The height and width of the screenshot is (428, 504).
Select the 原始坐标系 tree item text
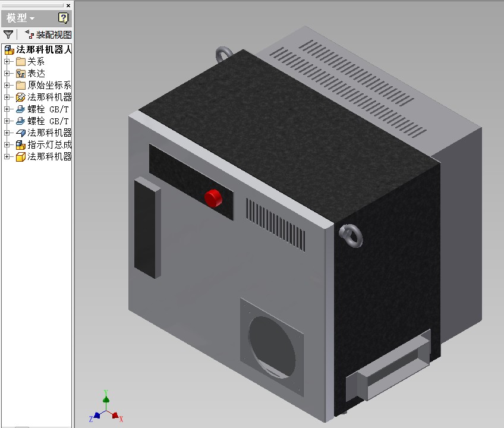point(49,85)
